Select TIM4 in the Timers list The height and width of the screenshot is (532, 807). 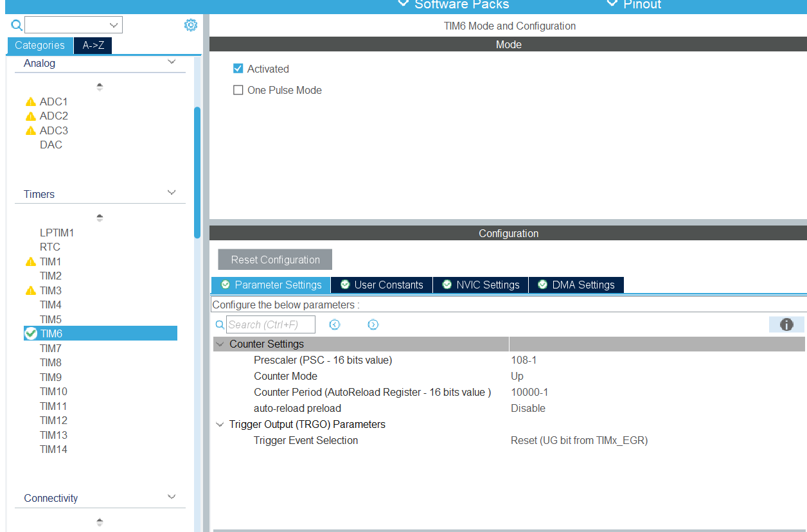(51, 305)
